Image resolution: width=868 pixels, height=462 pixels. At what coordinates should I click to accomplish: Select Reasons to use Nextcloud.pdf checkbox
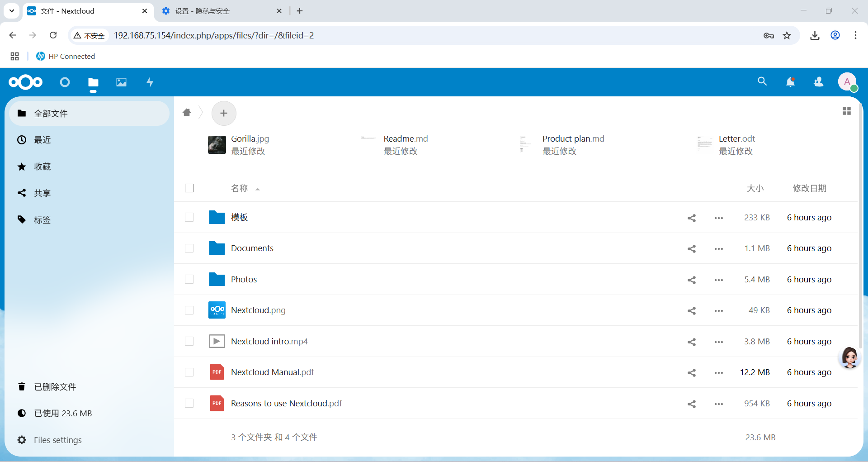coord(189,403)
